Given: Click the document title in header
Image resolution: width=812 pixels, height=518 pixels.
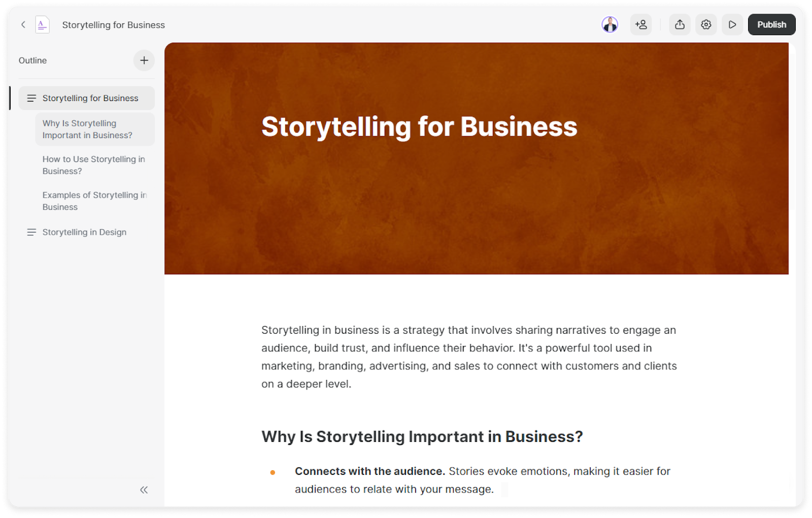Looking at the screenshot, I should click(114, 25).
